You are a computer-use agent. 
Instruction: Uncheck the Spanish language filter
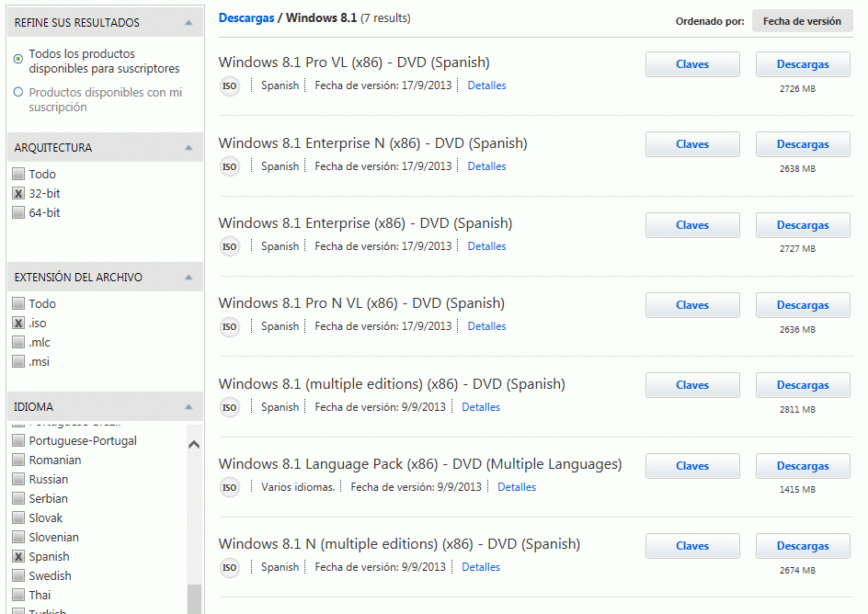click(x=18, y=557)
